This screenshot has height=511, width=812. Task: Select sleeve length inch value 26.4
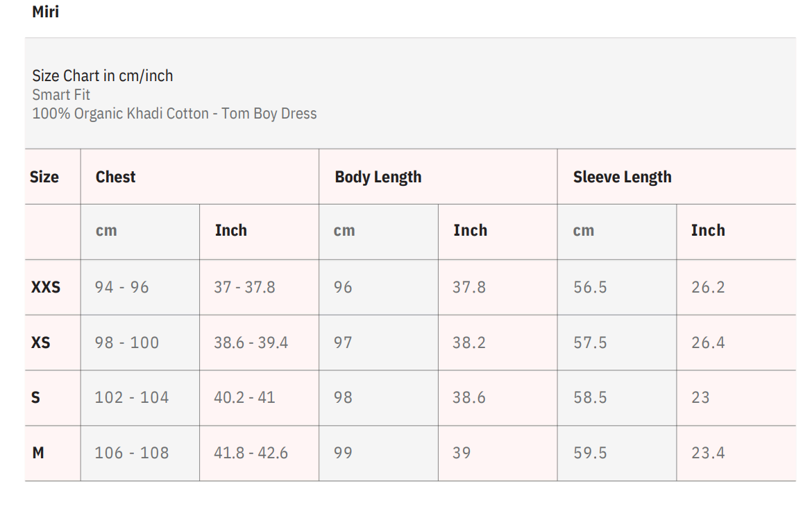pos(708,343)
